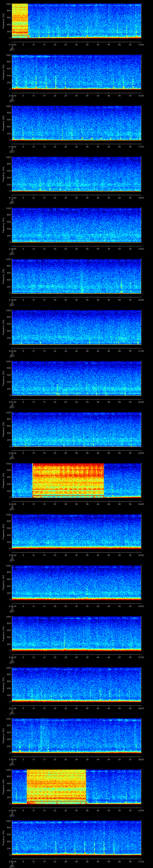Click the red-yellow noise block in the first spectrogram
Screen dimensions: 153x868
20,21
